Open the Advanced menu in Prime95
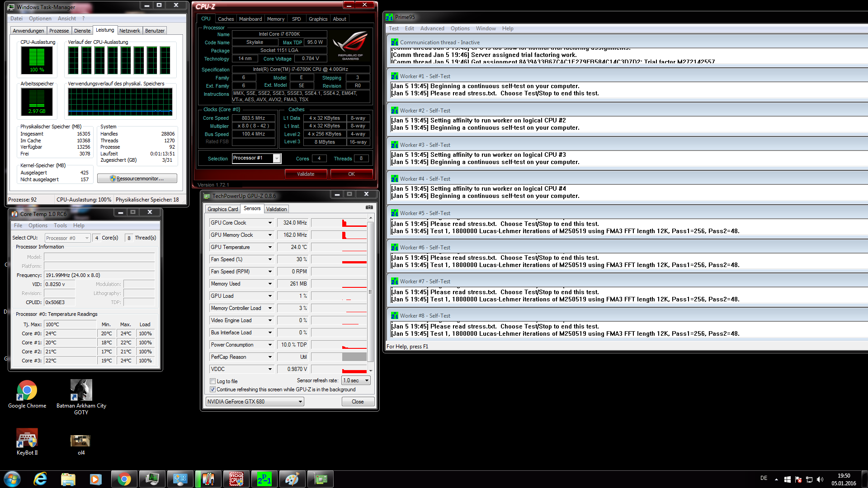This screenshot has height=488, width=868. click(x=432, y=28)
